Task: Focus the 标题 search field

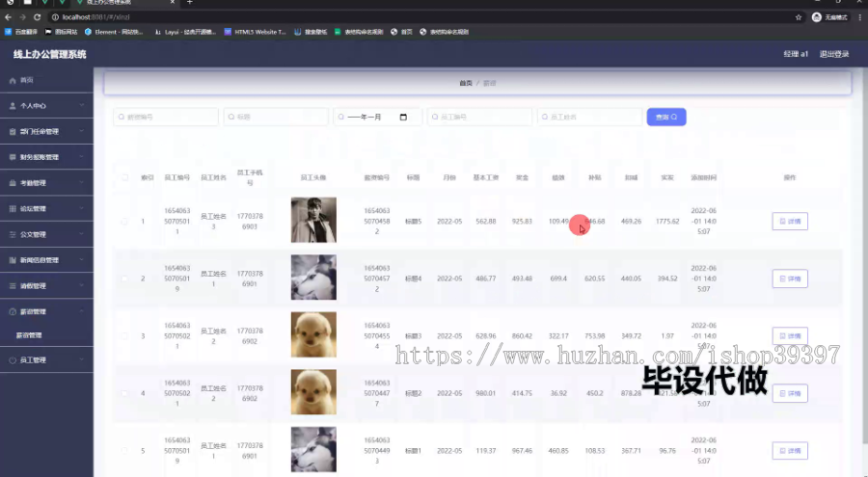Action: 276,117
